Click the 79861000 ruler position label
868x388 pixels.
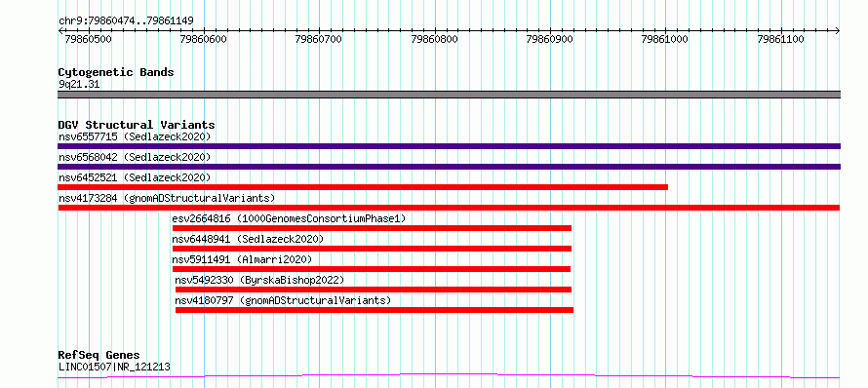665,39
